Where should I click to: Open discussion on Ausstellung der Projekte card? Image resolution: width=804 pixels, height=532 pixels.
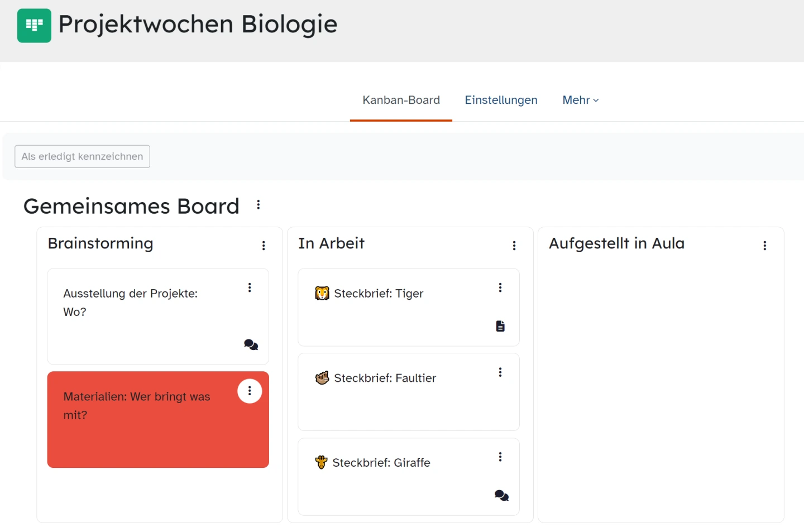point(251,345)
